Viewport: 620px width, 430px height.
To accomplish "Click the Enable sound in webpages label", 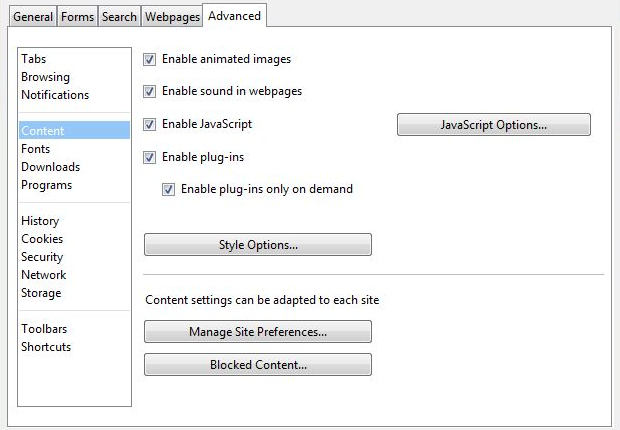I will [232, 91].
